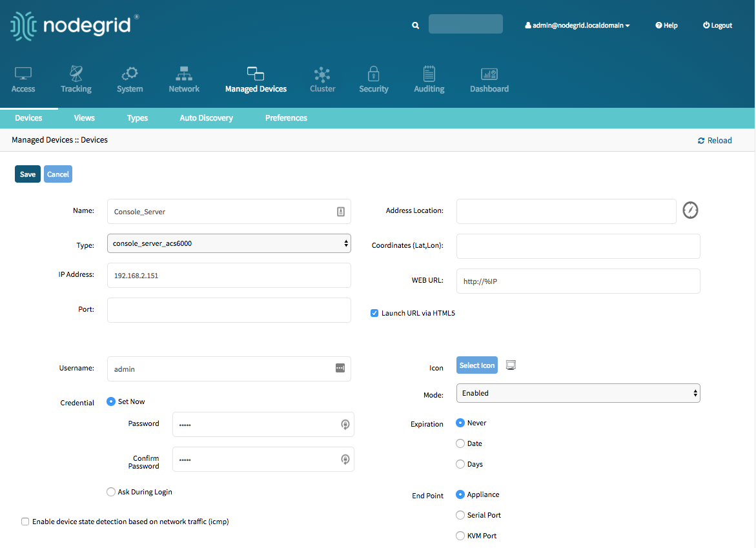Switch to the Preferences tab
756x548 pixels.
point(286,118)
